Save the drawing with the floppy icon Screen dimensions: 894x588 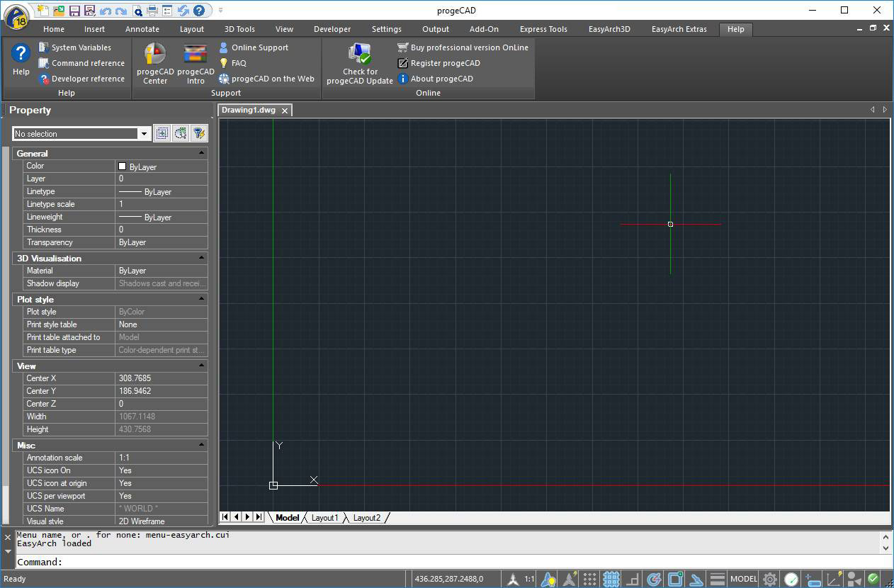[74, 11]
